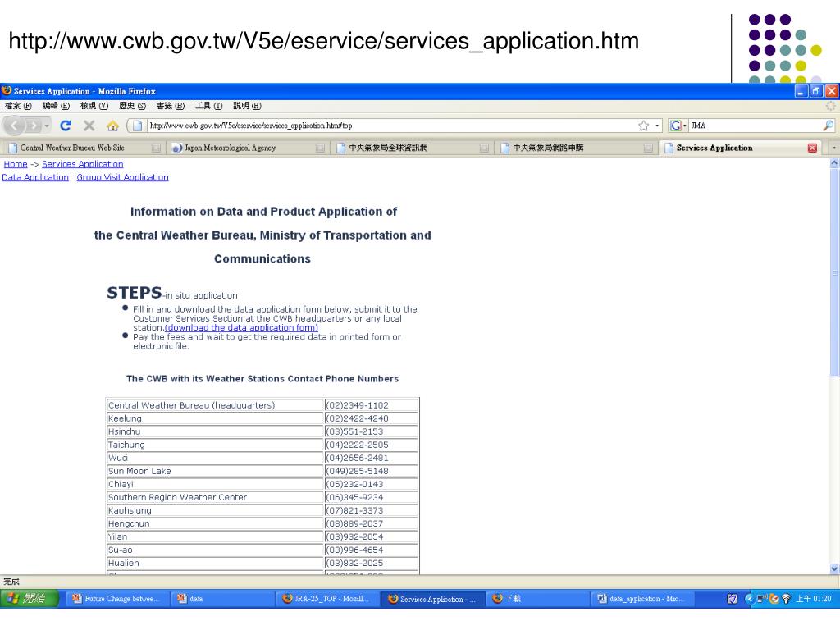Click the page identity icon in the address bar

(x=137, y=126)
